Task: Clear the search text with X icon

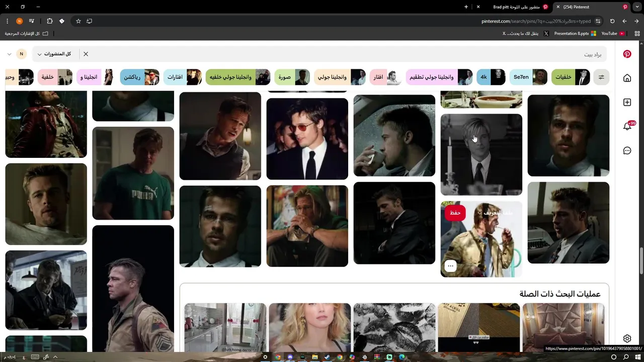Action: 86,54
